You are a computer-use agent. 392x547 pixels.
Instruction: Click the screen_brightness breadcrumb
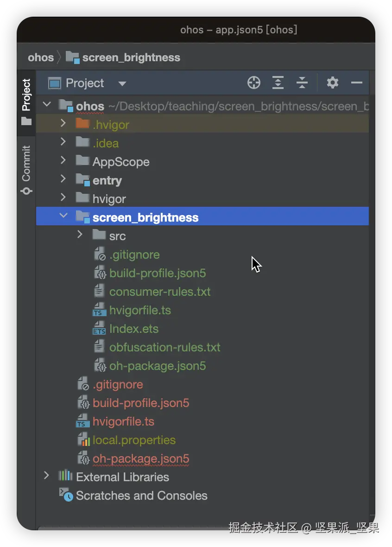pyautogui.click(x=131, y=57)
